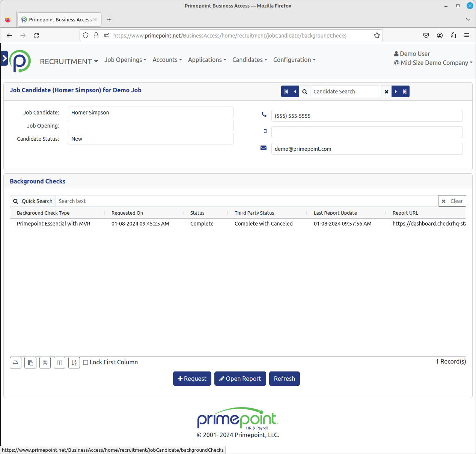Clear the Candidate Search field
The width and height of the screenshot is (476, 454).
pyautogui.click(x=386, y=92)
